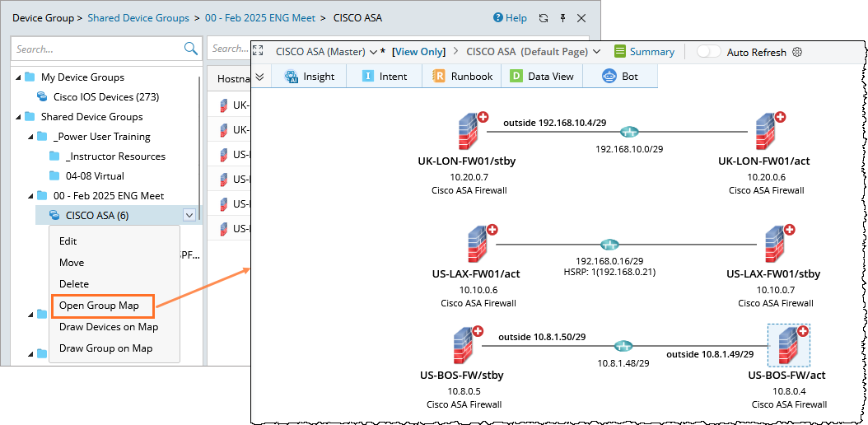Click the 10.8.1.48/29 LAN segment icon

click(624, 347)
